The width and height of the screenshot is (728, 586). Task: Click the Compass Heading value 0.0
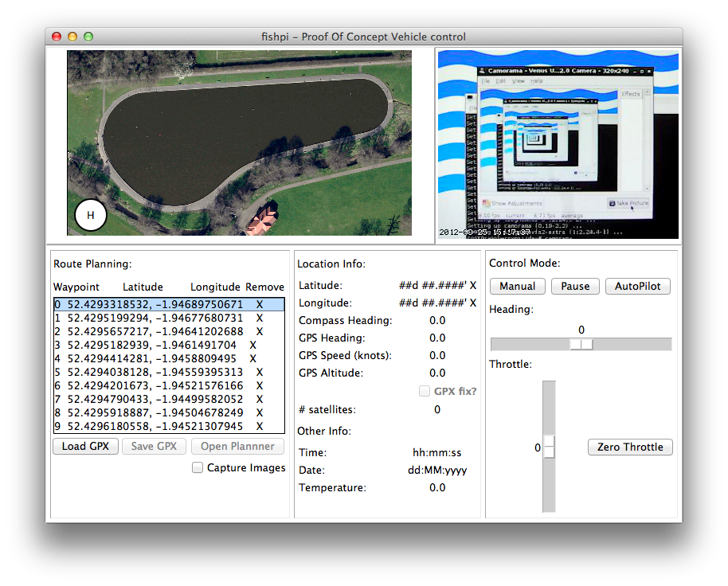click(437, 320)
